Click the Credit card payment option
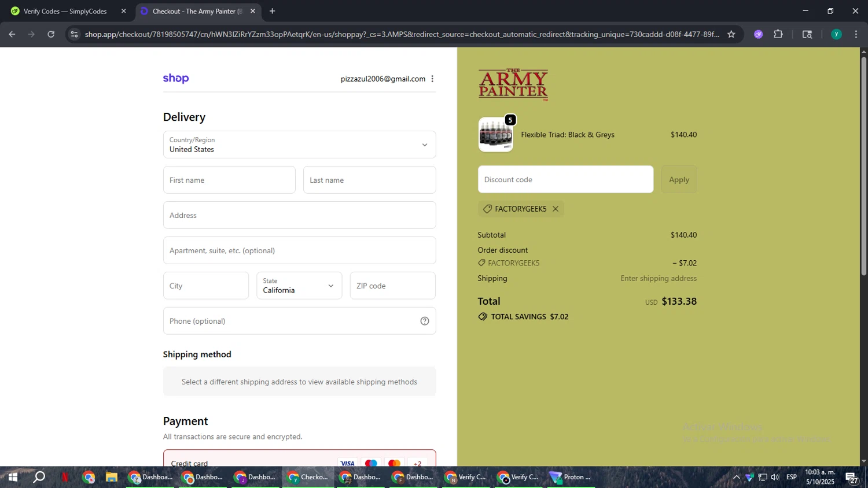 (299, 459)
